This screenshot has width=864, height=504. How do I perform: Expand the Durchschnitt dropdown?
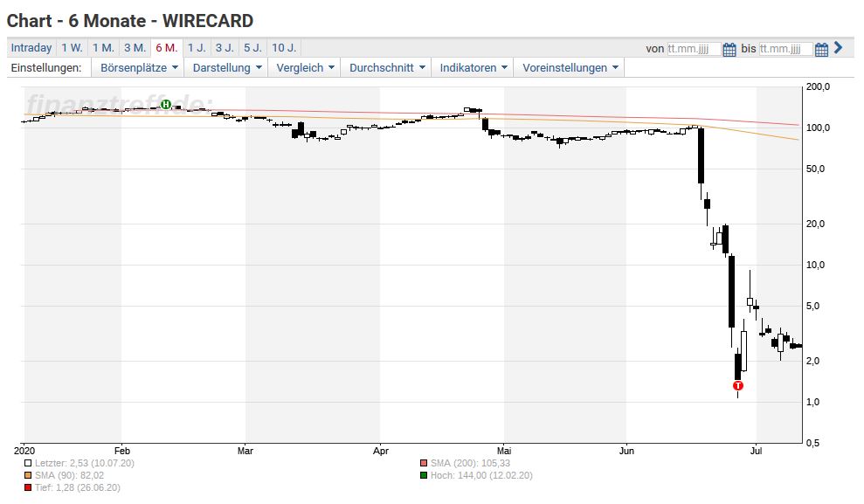[x=387, y=68]
